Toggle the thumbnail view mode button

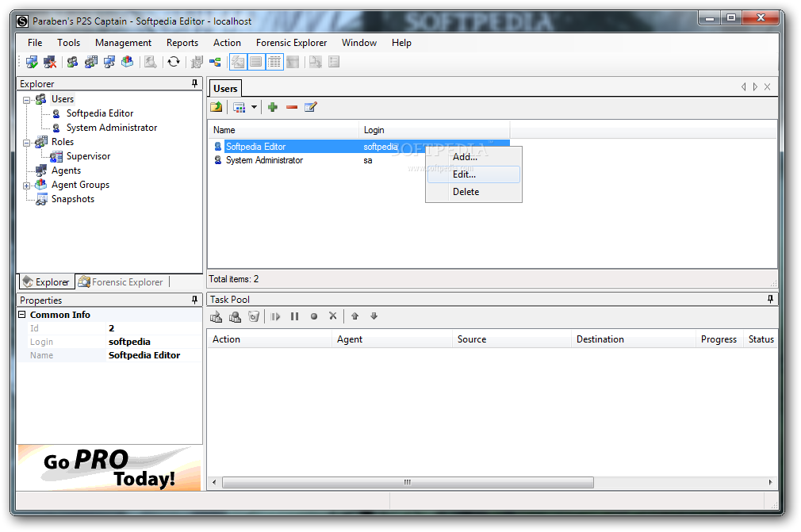[x=238, y=63]
